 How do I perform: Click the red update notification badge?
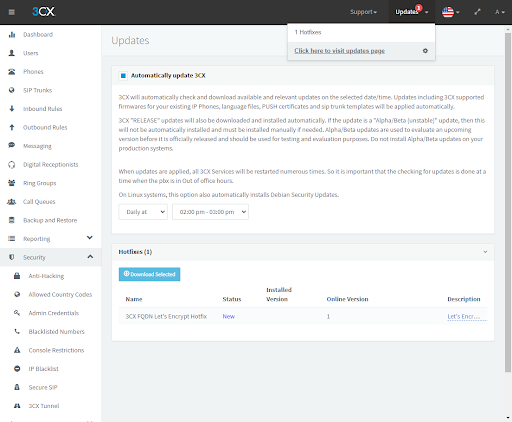[419, 8]
